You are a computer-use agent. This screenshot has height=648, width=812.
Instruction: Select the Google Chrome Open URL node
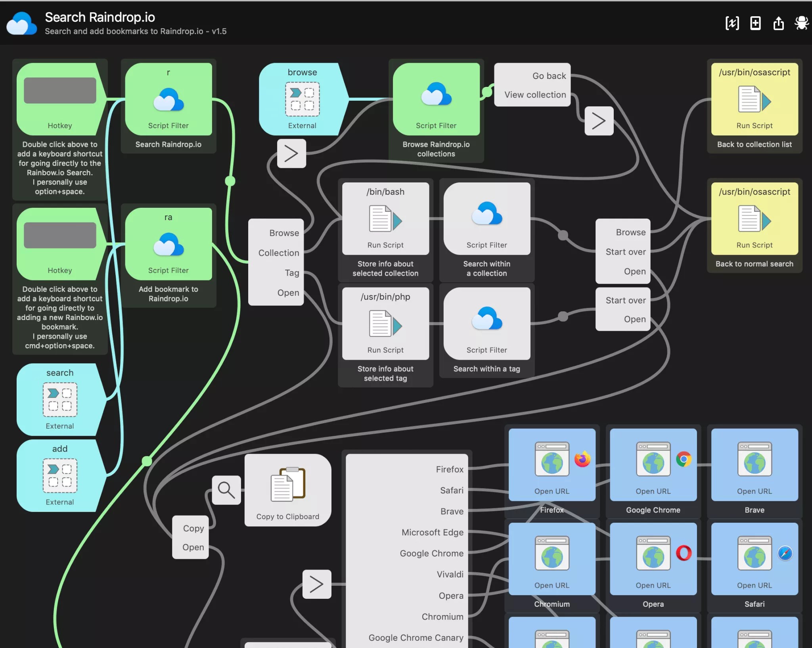(x=653, y=465)
